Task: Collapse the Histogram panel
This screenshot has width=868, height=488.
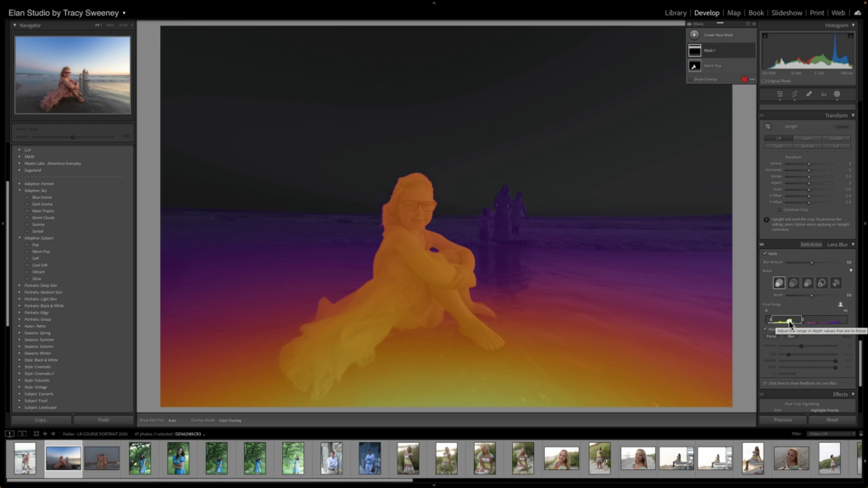Action: pos(853,25)
